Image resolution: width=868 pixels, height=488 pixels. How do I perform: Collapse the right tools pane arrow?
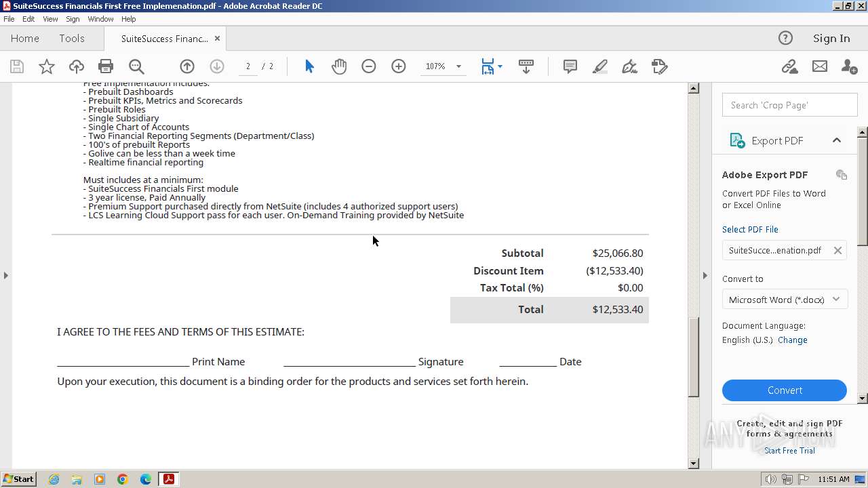(x=705, y=275)
